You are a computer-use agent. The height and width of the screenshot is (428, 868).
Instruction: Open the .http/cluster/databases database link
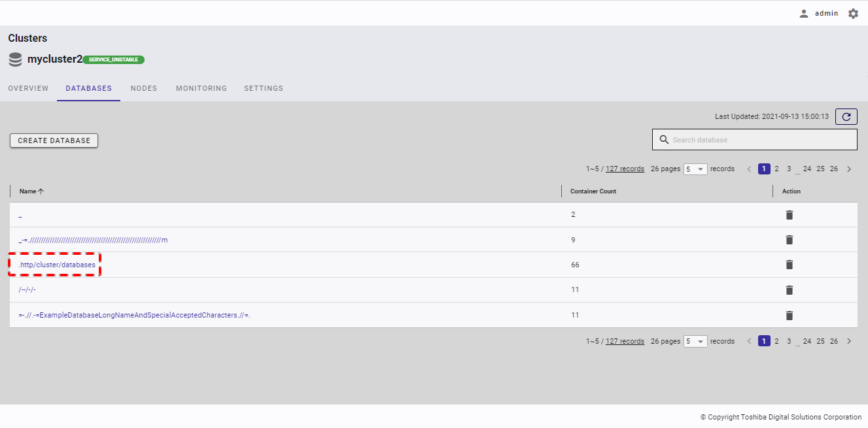pyautogui.click(x=57, y=265)
